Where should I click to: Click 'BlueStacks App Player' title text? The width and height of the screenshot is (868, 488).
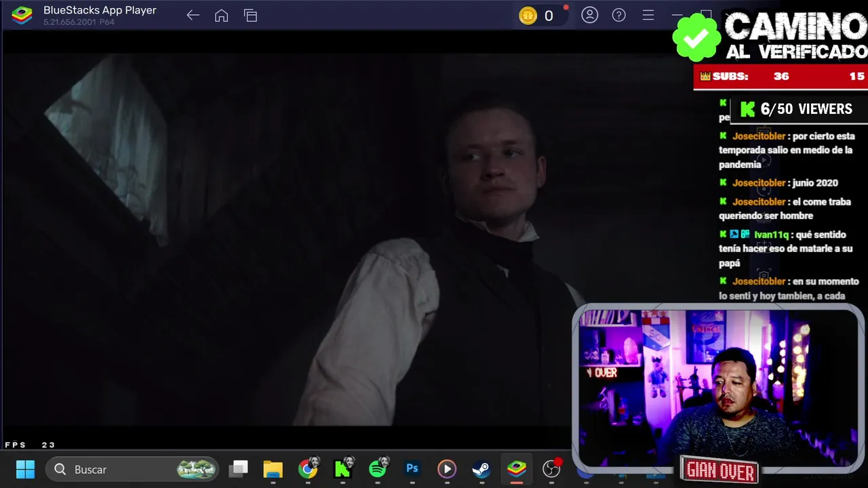click(x=100, y=10)
